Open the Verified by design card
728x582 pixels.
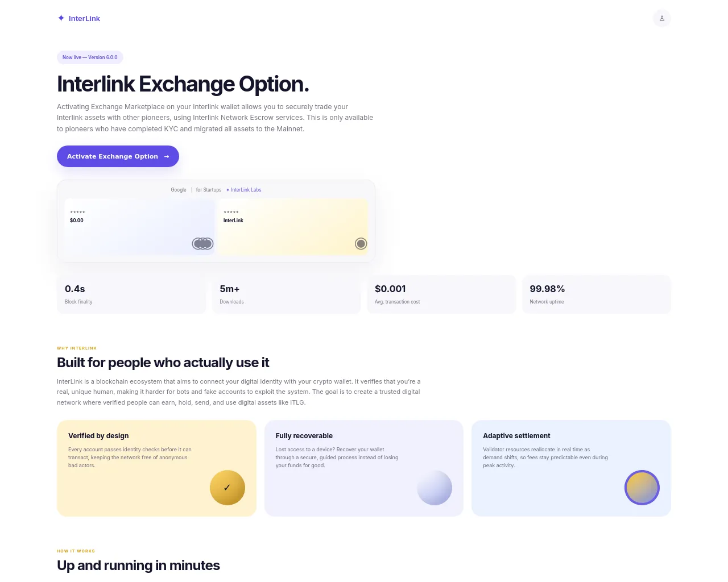(156, 468)
